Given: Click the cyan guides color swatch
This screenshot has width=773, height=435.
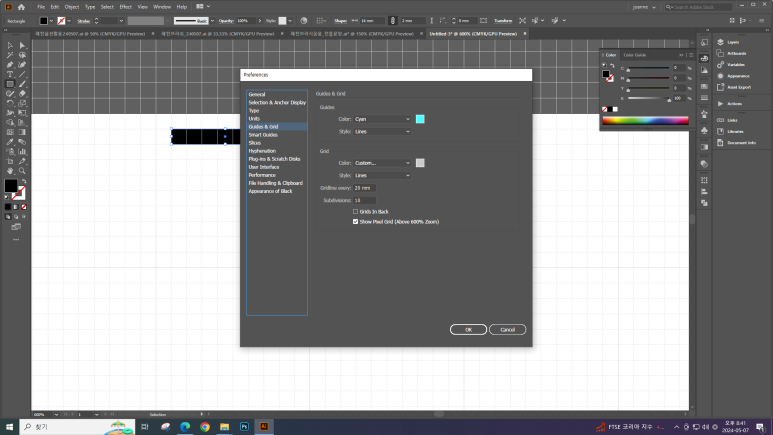Looking at the screenshot, I should point(420,119).
